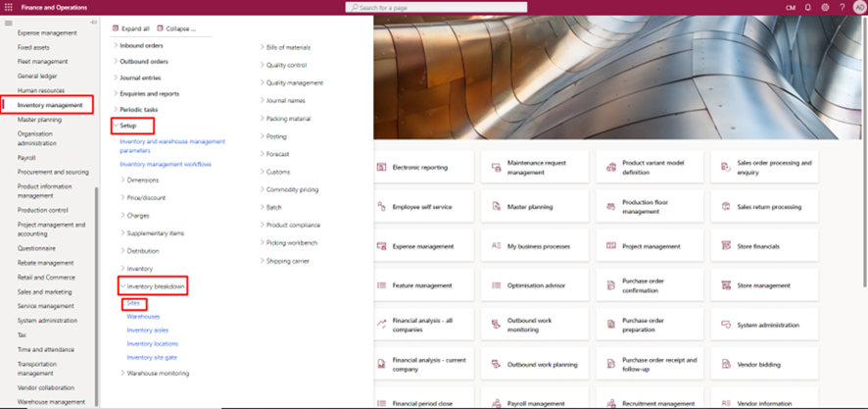Click Sales order processing and enquiry icon
Viewport: 868px width, 409px height.
tap(726, 167)
